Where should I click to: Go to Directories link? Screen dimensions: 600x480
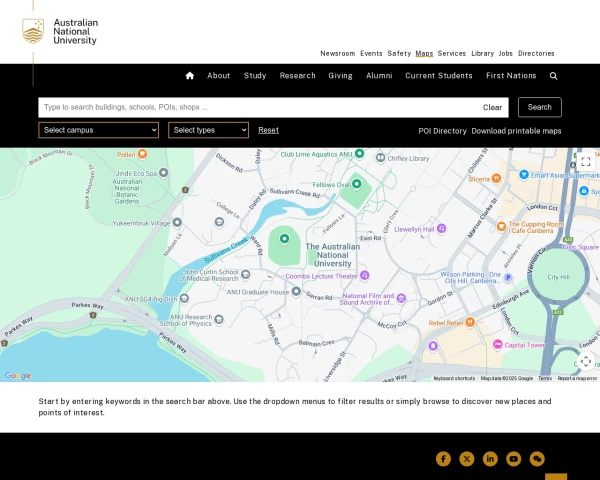(536, 54)
